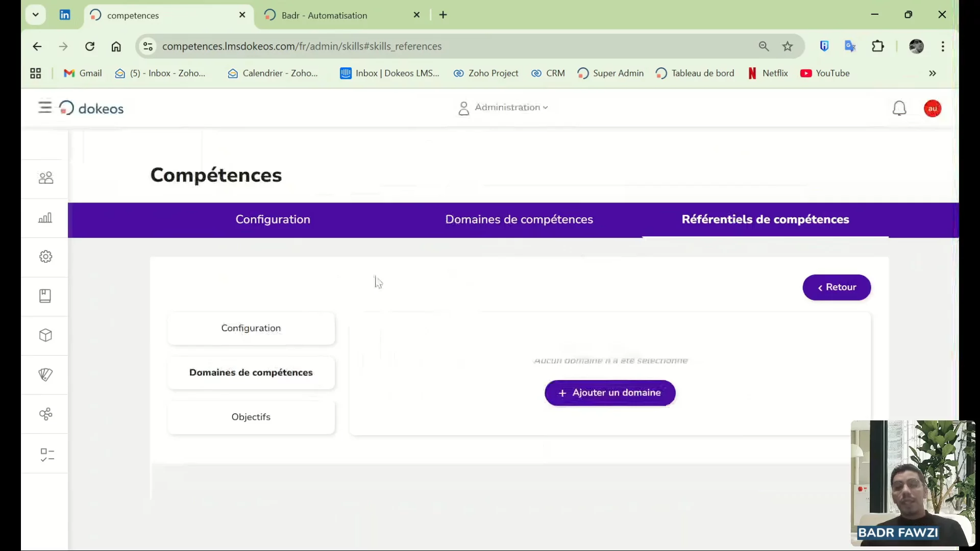
Task: Open the users icon in the sidebar
Action: 45,178
